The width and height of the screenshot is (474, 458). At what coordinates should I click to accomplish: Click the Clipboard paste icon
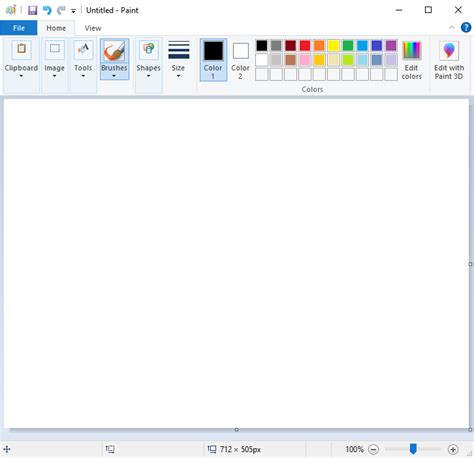(21, 49)
